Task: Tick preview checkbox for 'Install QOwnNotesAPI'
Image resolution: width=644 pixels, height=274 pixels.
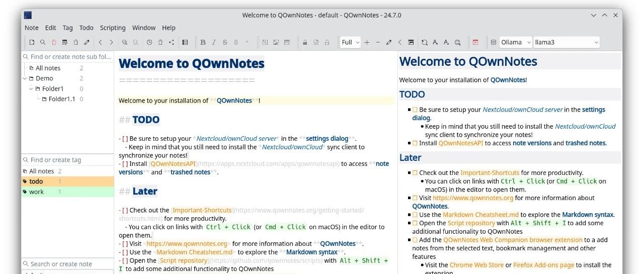Action: pos(415,143)
